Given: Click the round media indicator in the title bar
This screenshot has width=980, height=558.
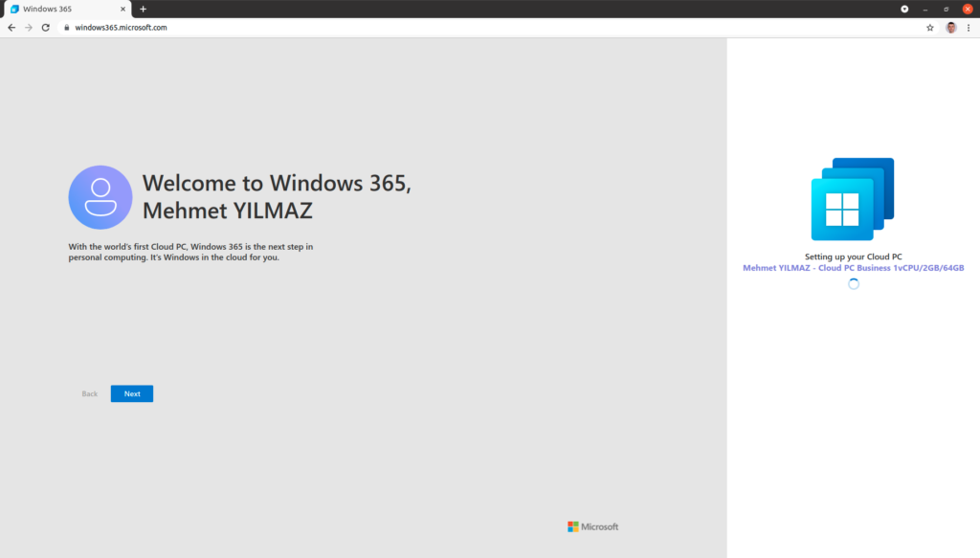Looking at the screenshot, I should point(904,9).
